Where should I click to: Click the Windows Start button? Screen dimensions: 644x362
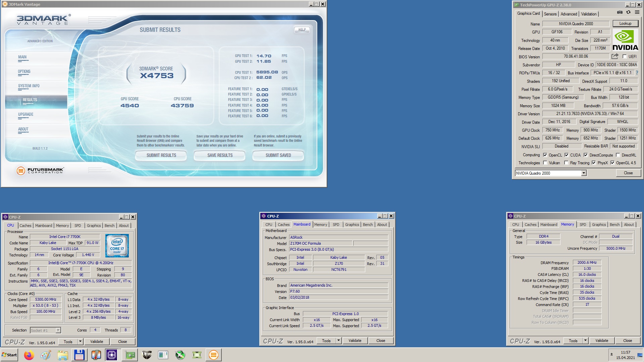coord(9,355)
